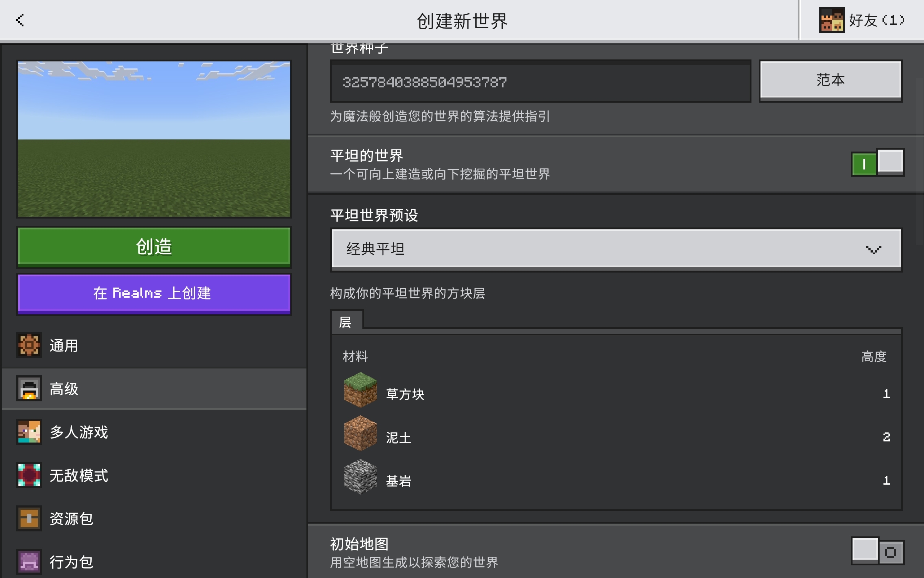Image resolution: width=924 pixels, height=578 pixels.
Task: Click the 行为包 purple icon
Action: click(x=29, y=561)
